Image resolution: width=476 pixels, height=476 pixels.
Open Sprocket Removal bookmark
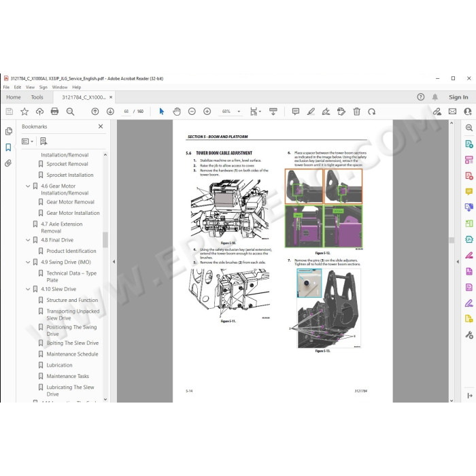67,164
